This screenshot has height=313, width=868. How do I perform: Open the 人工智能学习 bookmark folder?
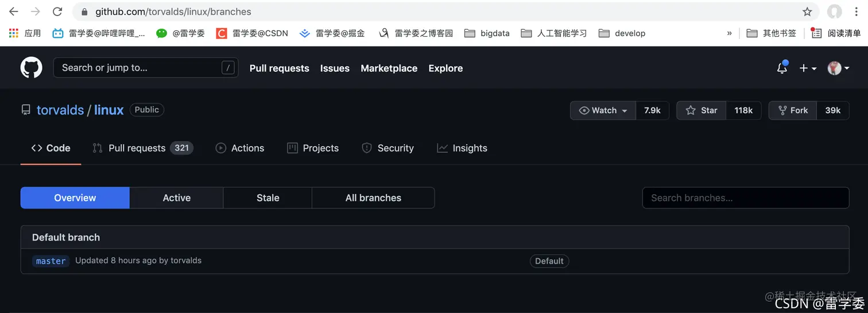[554, 33]
